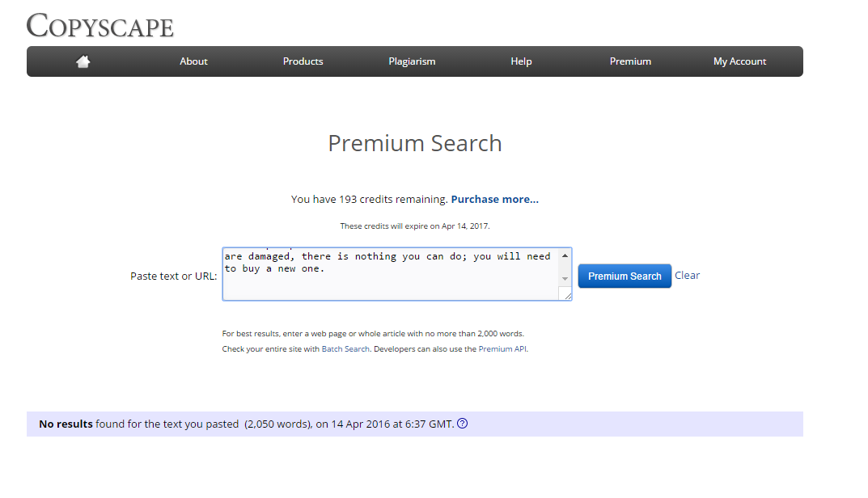Open the Products menu
The width and height of the screenshot is (868, 498).
(x=303, y=61)
